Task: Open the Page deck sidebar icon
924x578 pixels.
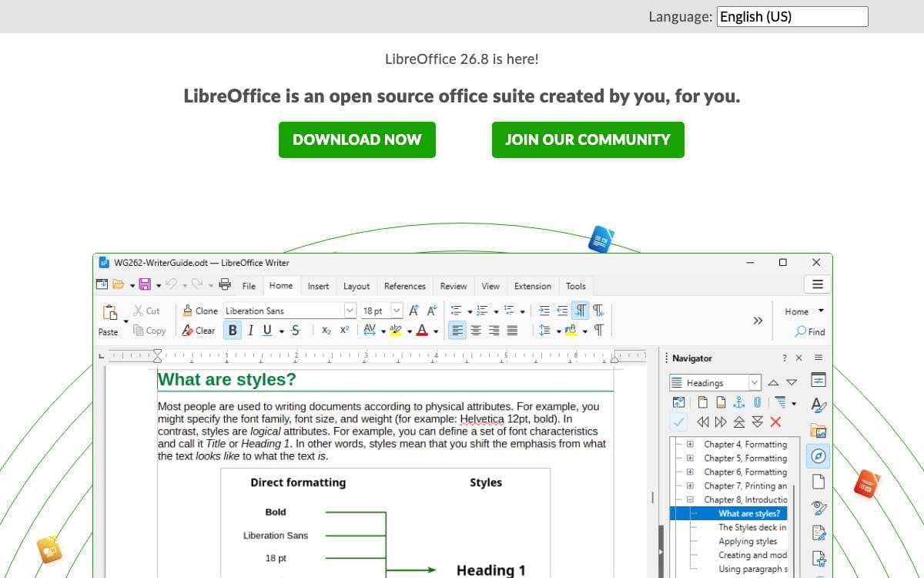Action: click(819, 482)
